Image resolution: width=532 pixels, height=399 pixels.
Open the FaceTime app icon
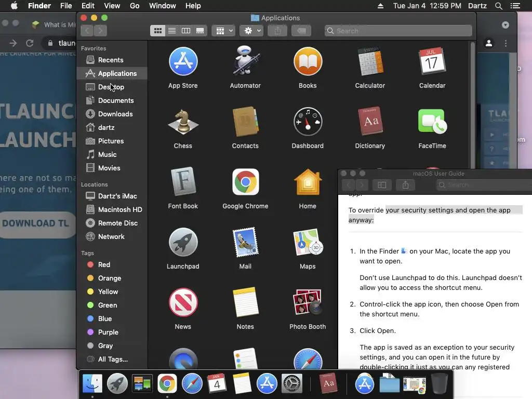point(432,121)
